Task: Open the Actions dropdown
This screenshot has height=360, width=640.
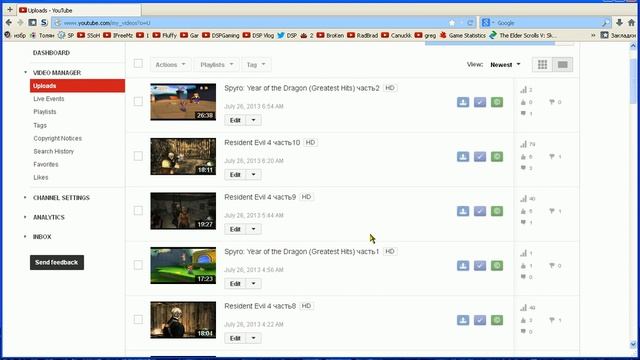Action: (x=170, y=64)
